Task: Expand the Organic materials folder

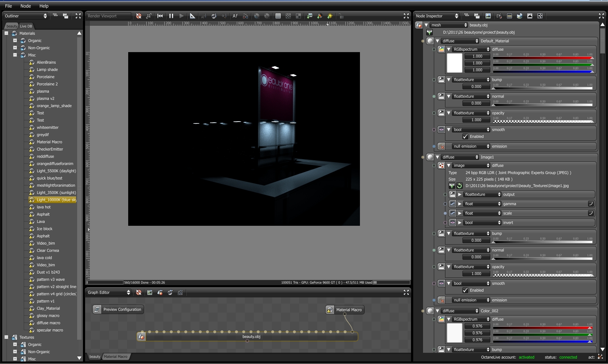Action: coord(15,41)
